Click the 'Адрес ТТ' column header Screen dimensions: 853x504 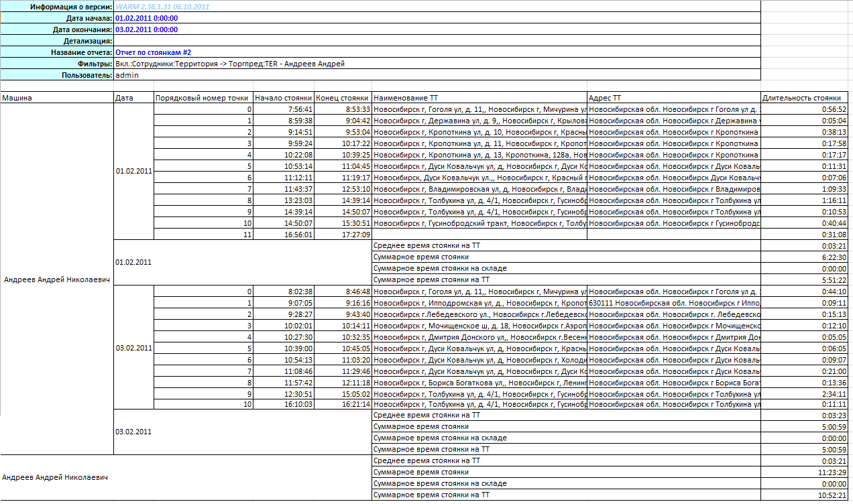coord(673,98)
